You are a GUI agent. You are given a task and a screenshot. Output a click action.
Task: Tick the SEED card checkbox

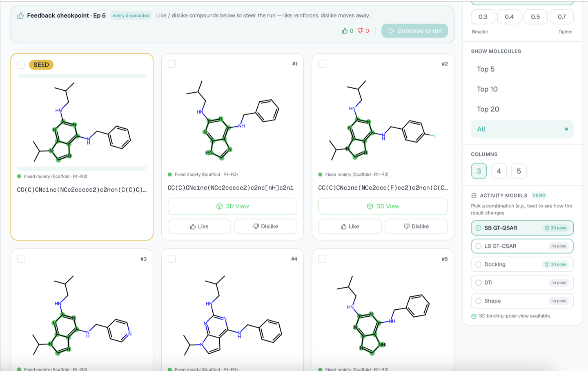click(21, 65)
